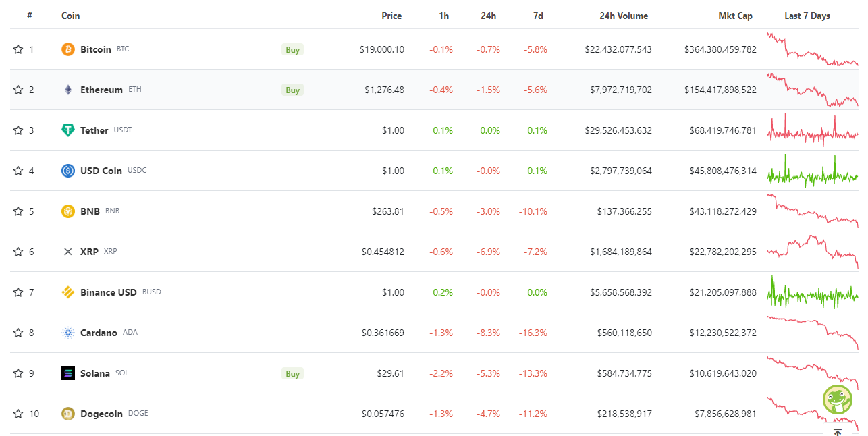Screen dimensions: 868x436
Task: Mark Solana with the star toggle
Action: pyautogui.click(x=18, y=373)
